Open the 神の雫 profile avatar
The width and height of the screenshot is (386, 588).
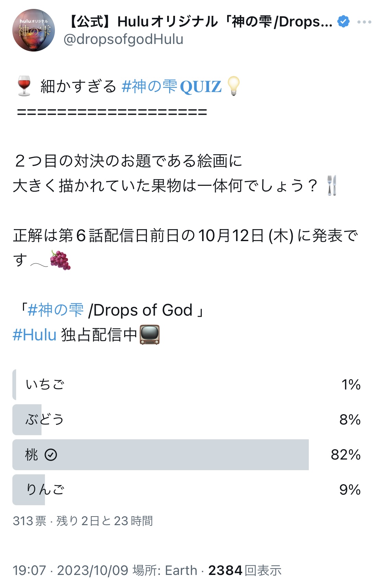34,30
